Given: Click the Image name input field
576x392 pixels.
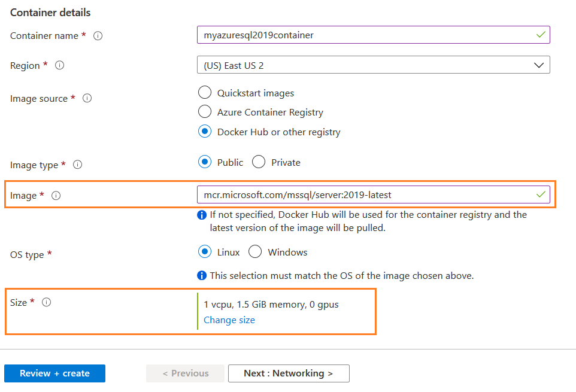Looking at the screenshot, I should point(365,195).
